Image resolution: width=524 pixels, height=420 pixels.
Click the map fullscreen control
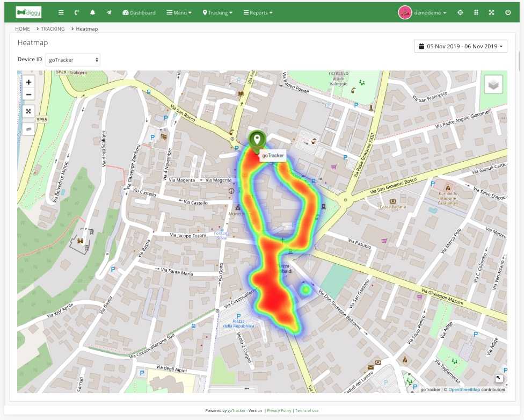[x=28, y=111]
